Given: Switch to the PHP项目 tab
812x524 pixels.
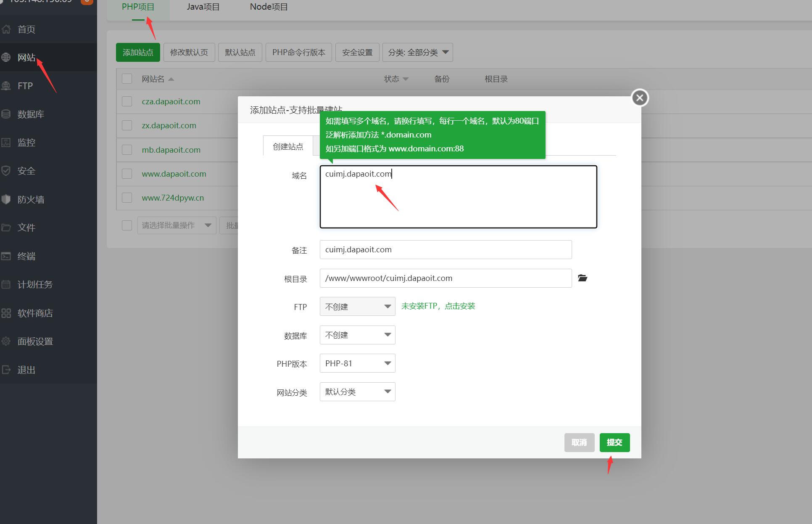Looking at the screenshot, I should point(138,7).
